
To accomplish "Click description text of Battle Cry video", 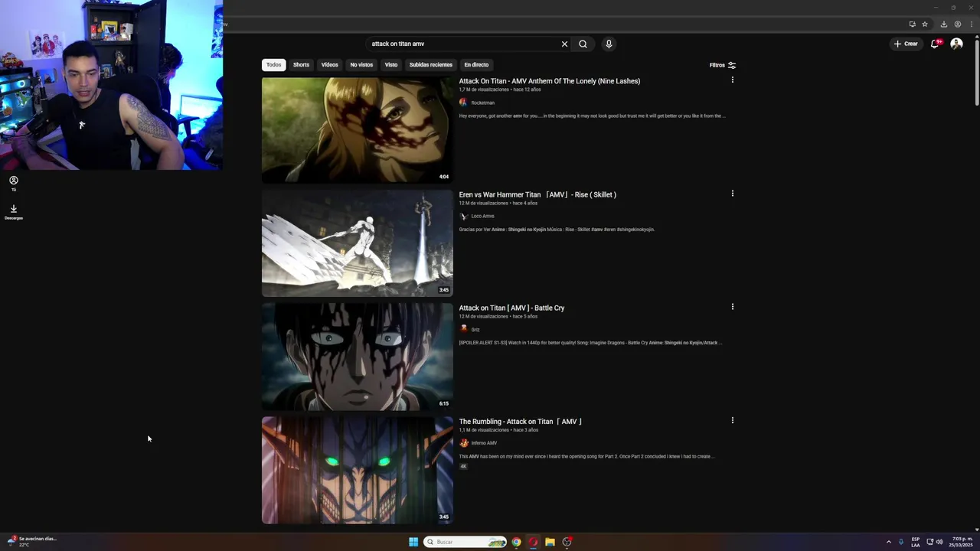I will tap(590, 343).
